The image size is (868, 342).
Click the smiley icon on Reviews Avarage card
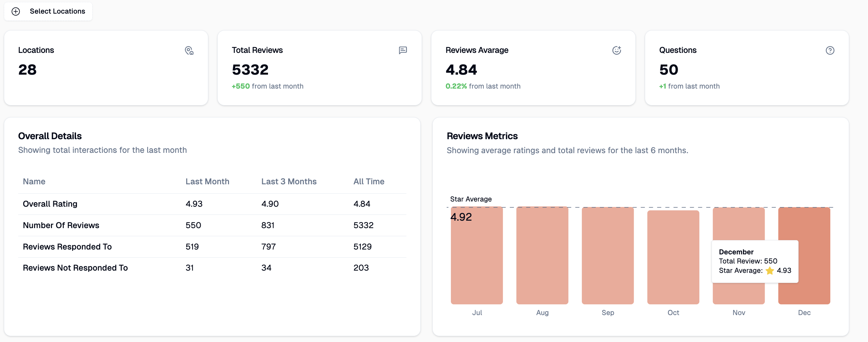(616, 51)
